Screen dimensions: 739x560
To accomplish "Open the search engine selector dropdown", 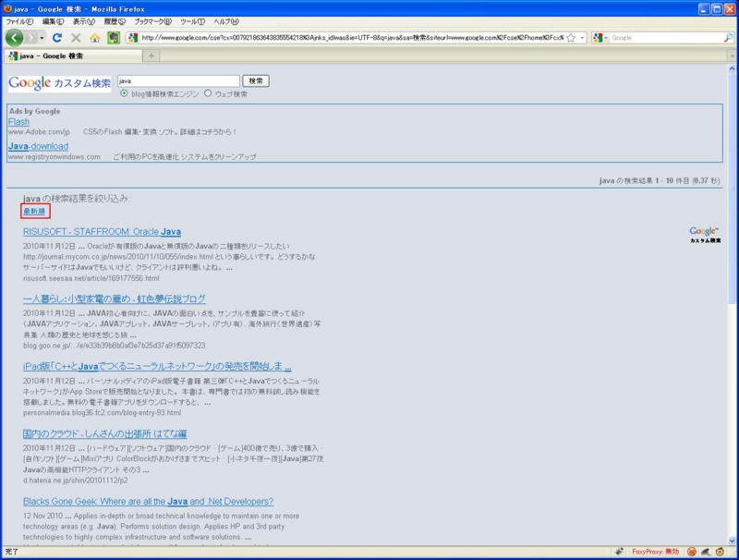I will pyautogui.click(x=600, y=38).
